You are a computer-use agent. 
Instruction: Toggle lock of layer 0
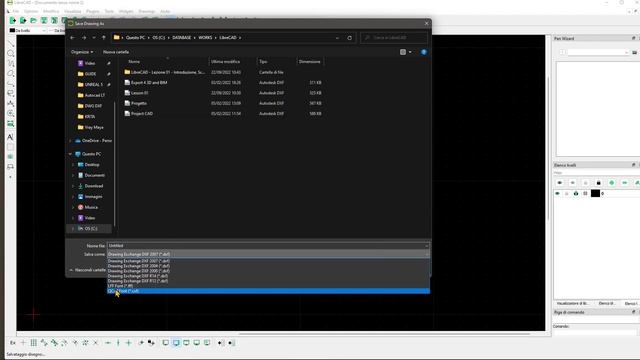[567, 193]
